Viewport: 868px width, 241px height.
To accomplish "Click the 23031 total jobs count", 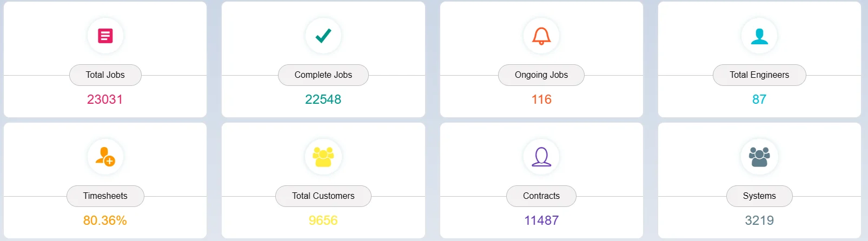I will tap(105, 99).
